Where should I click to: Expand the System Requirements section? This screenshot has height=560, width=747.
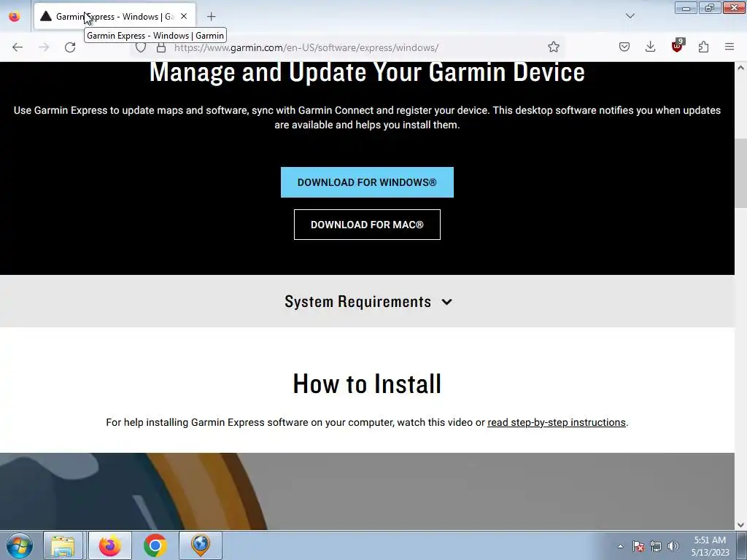click(368, 301)
